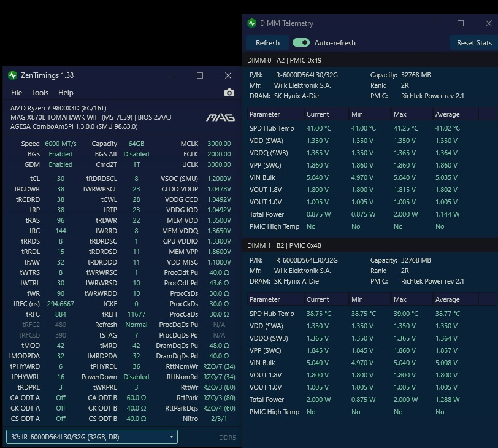This screenshot has width=498, height=448.
Task: Open the File menu in ZenTimings
Action: point(17,93)
